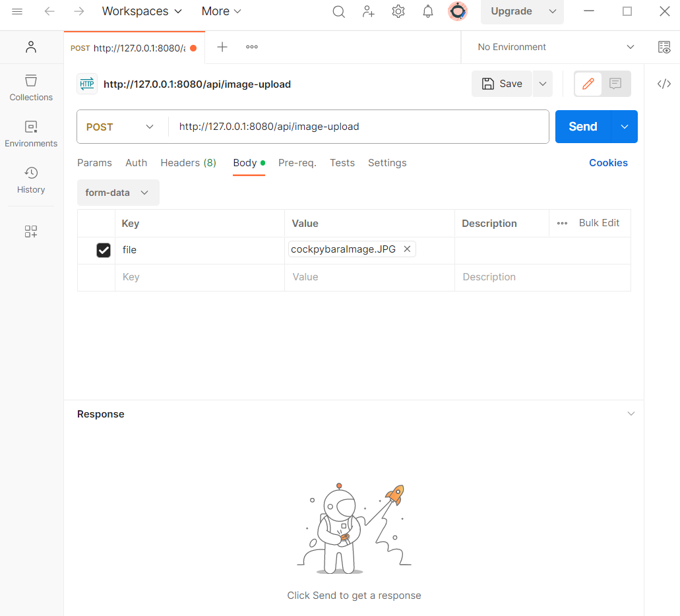Open Collections in the sidebar
The height and width of the screenshot is (616, 680).
pos(31,88)
